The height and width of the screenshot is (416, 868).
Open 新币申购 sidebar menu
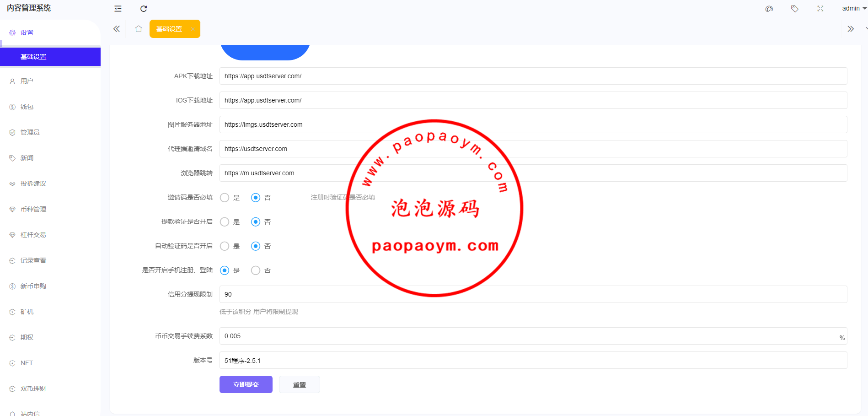click(50, 286)
